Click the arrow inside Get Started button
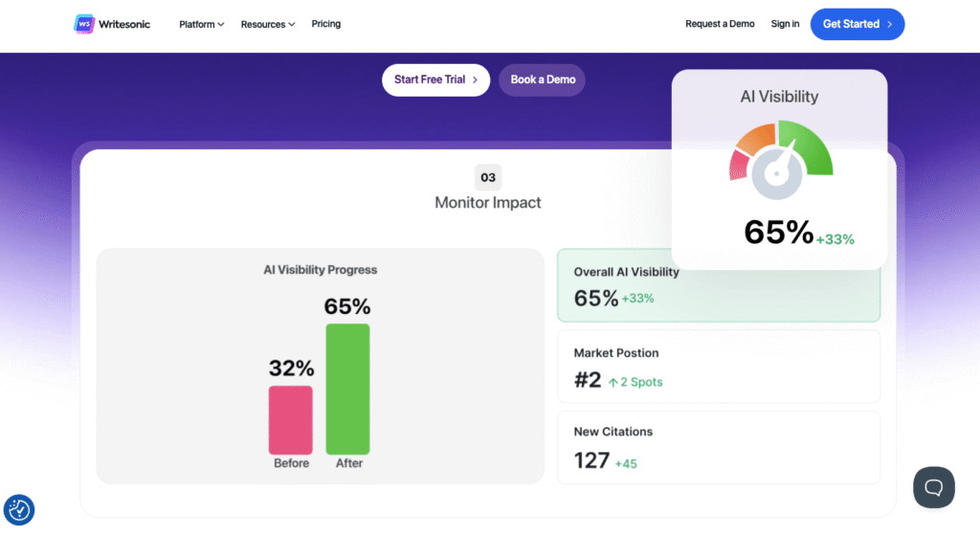The width and height of the screenshot is (980, 536). click(889, 24)
